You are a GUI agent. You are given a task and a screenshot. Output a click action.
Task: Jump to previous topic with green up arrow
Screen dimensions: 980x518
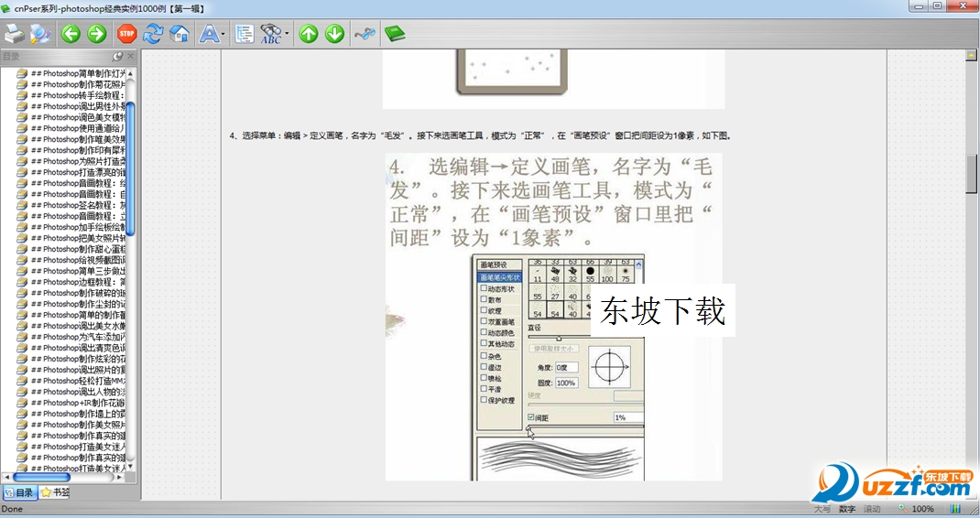coord(308,34)
